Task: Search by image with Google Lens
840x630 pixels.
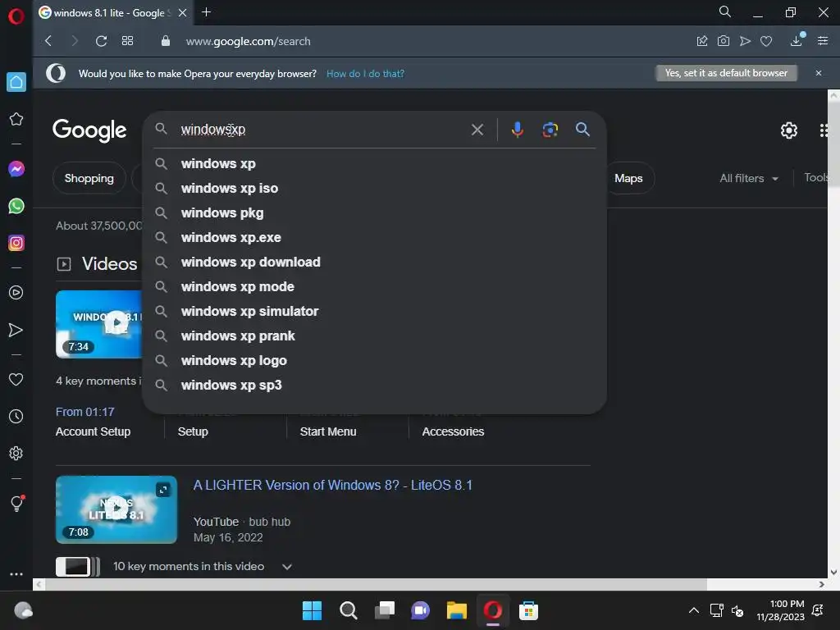Action: 550,130
